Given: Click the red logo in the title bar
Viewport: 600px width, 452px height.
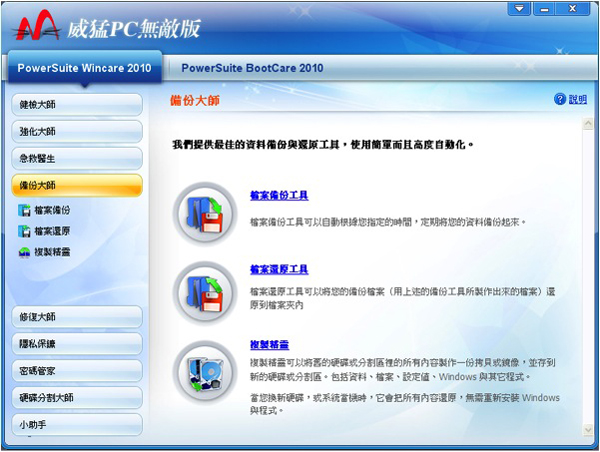Looking at the screenshot, I should 37,26.
